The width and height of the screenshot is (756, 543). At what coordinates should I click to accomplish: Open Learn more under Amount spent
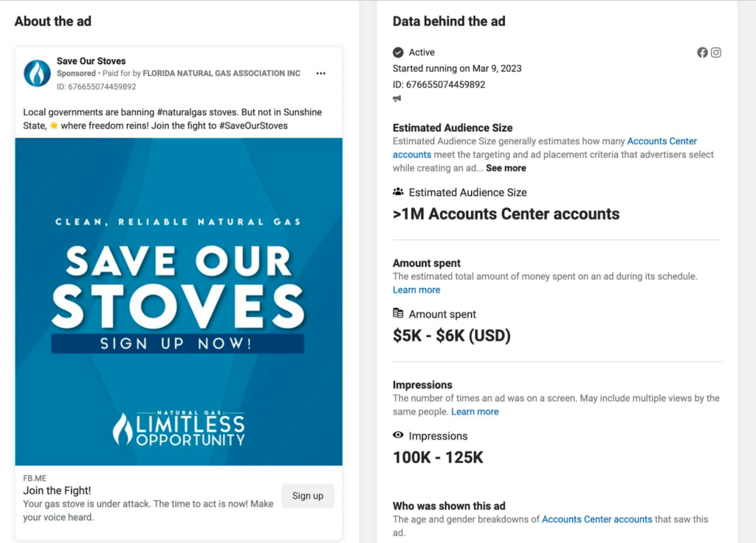416,290
